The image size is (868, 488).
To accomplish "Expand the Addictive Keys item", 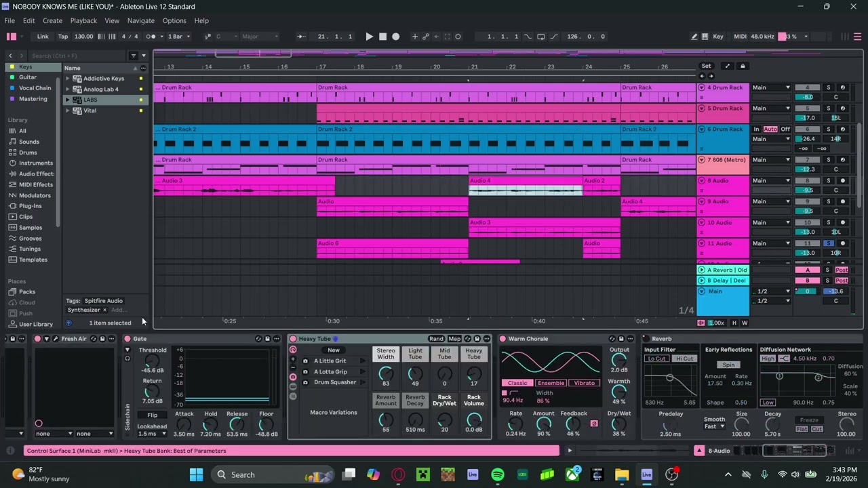I will tap(68, 79).
